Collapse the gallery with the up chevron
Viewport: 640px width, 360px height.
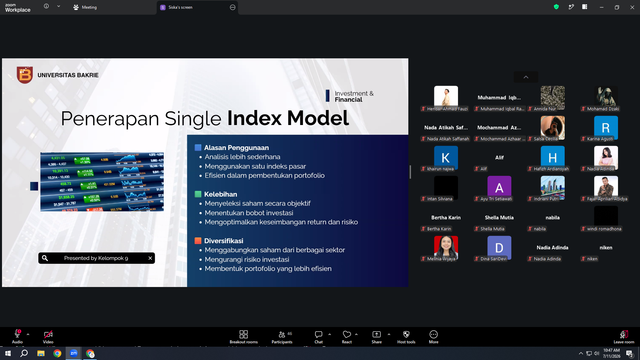coord(526,77)
